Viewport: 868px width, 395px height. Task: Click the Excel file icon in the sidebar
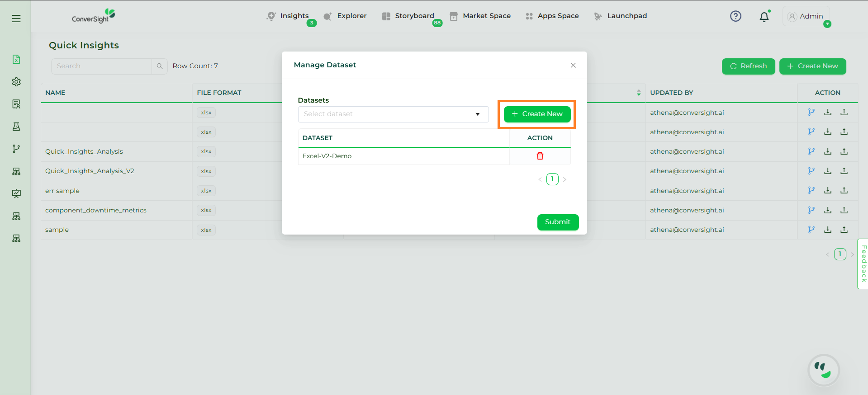pos(16,59)
